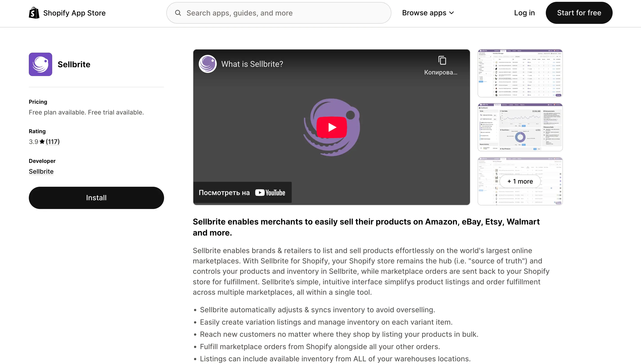Click the Sellbrite channel avatar in the video

click(x=207, y=64)
